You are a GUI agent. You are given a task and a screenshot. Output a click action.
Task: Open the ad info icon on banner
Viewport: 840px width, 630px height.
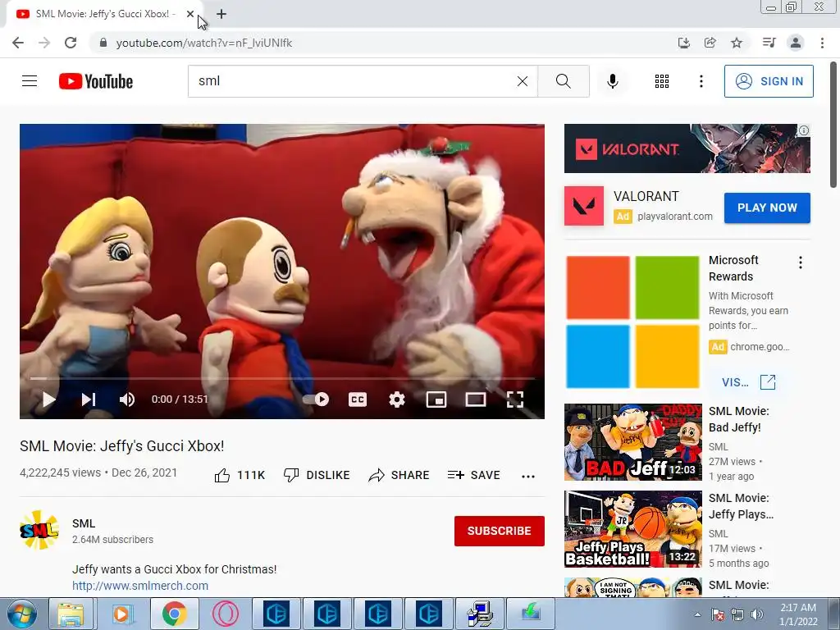[804, 130]
